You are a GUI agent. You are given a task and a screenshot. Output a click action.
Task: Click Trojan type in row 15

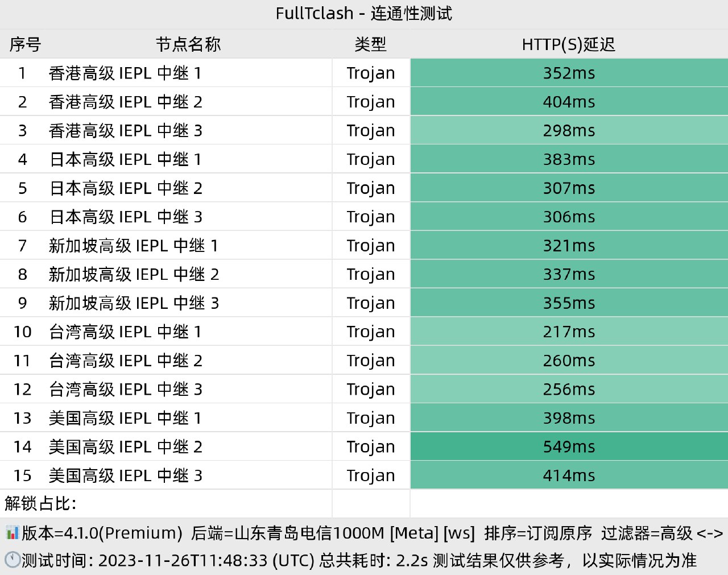[x=371, y=475]
